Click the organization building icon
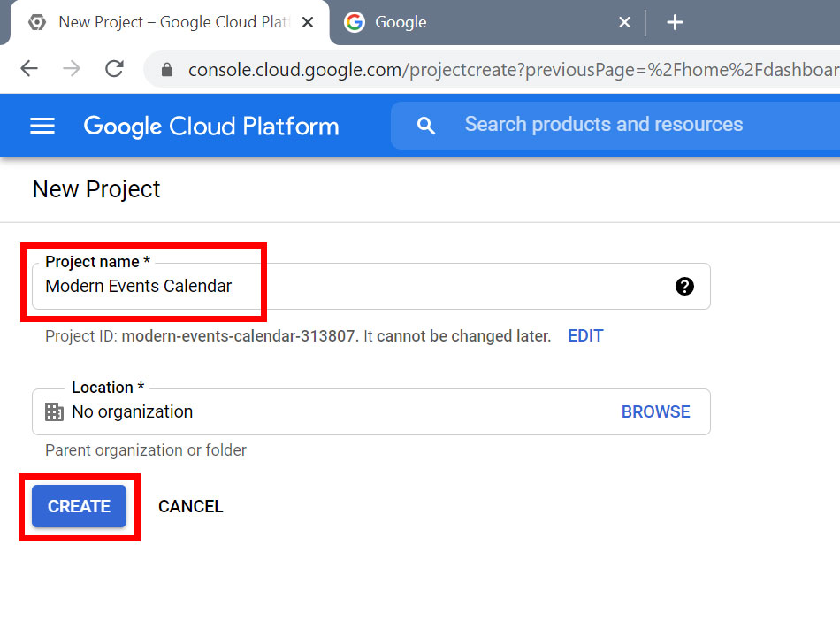The height and width of the screenshot is (622, 840). (54, 411)
